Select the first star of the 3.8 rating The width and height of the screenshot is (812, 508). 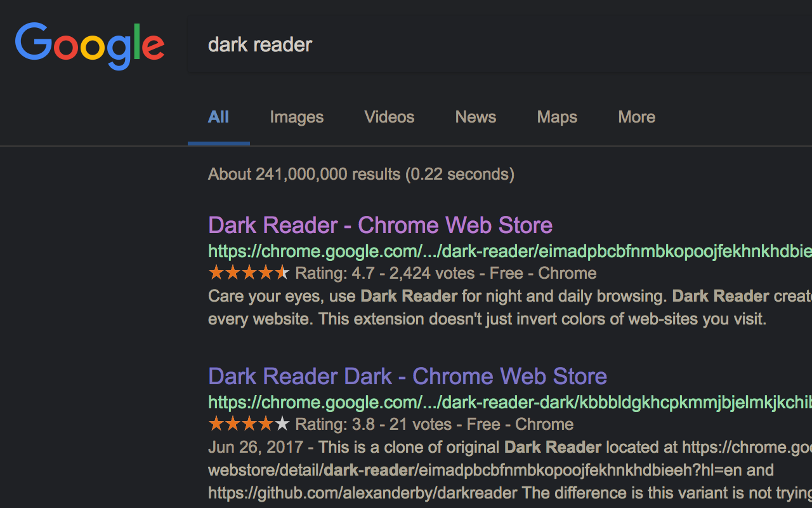[x=214, y=424]
